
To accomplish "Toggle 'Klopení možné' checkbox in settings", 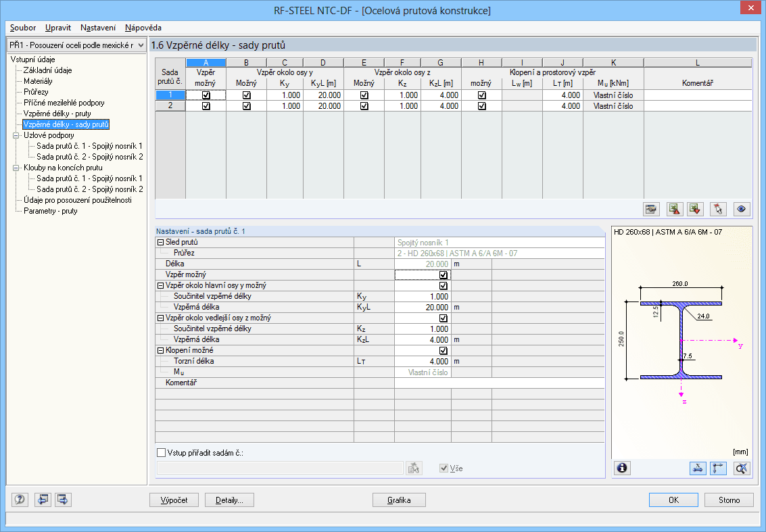I will pos(443,350).
